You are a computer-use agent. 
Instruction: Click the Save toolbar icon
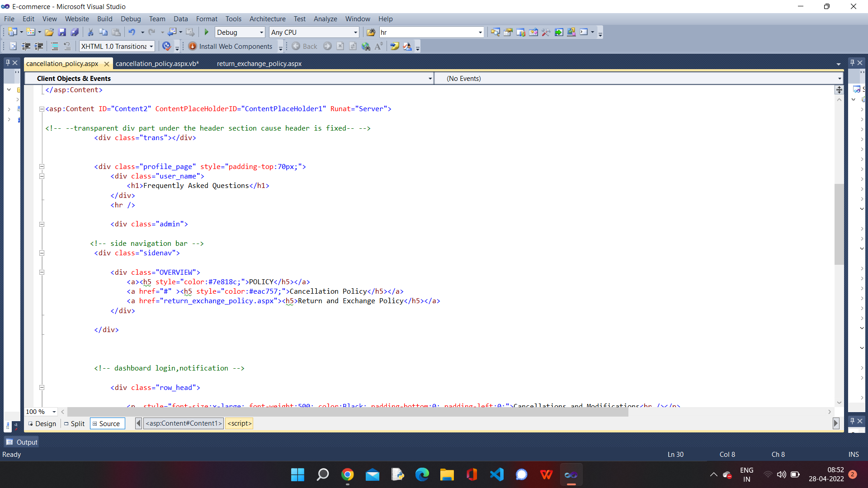tap(62, 32)
